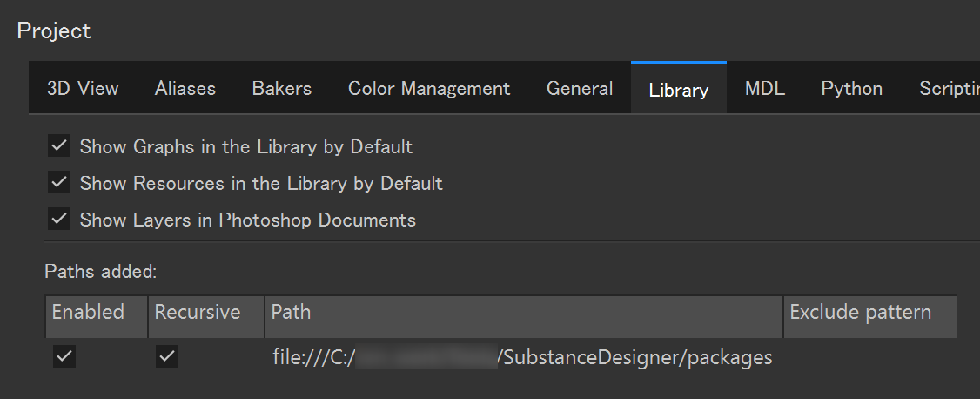Switch to the 3D View tab
980x399 pixels.
coord(83,88)
